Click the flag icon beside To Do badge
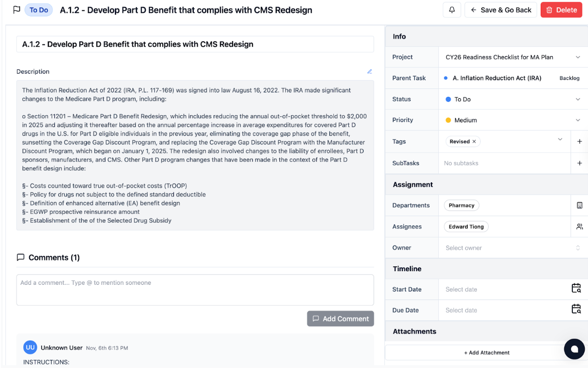The height and width of the screenshot is (376, 588). coord(17,10)
